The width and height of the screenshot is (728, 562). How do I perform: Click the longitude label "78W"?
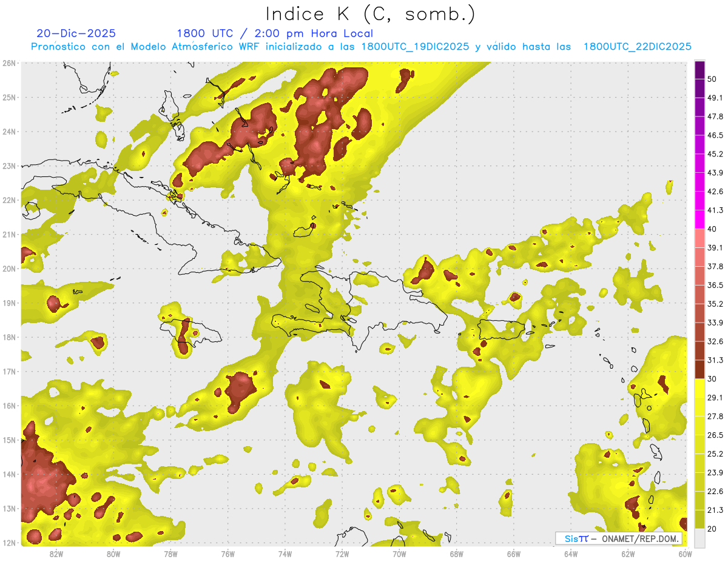tap(170, 554)
